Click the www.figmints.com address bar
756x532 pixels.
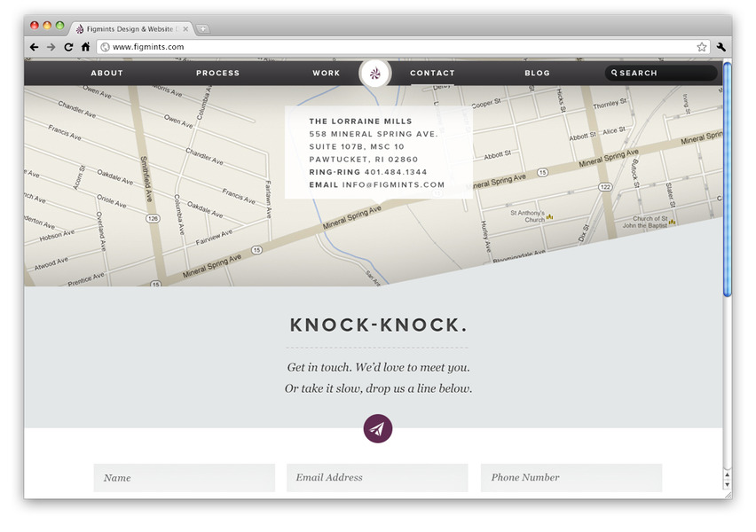pyautogui.click(x=403, y=47)
